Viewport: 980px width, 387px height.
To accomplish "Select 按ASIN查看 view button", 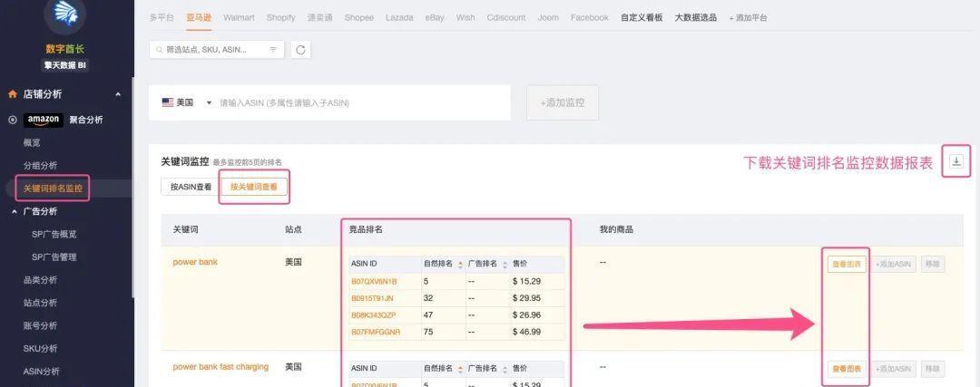I will tap(191, 186).
